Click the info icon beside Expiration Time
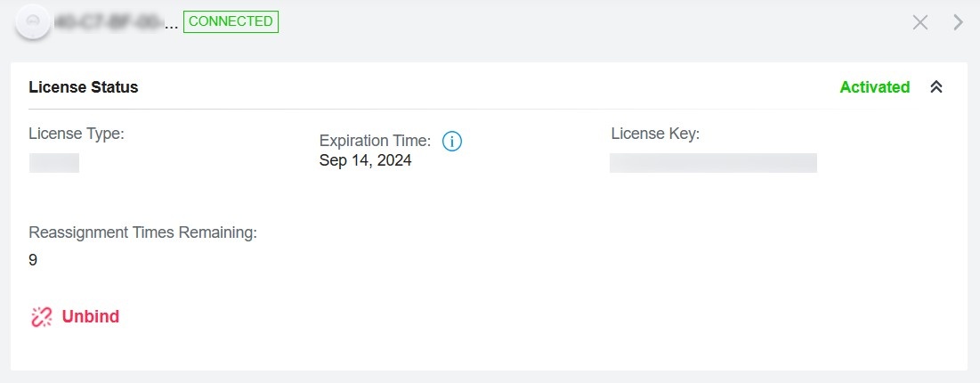 (x=452, y=141)
